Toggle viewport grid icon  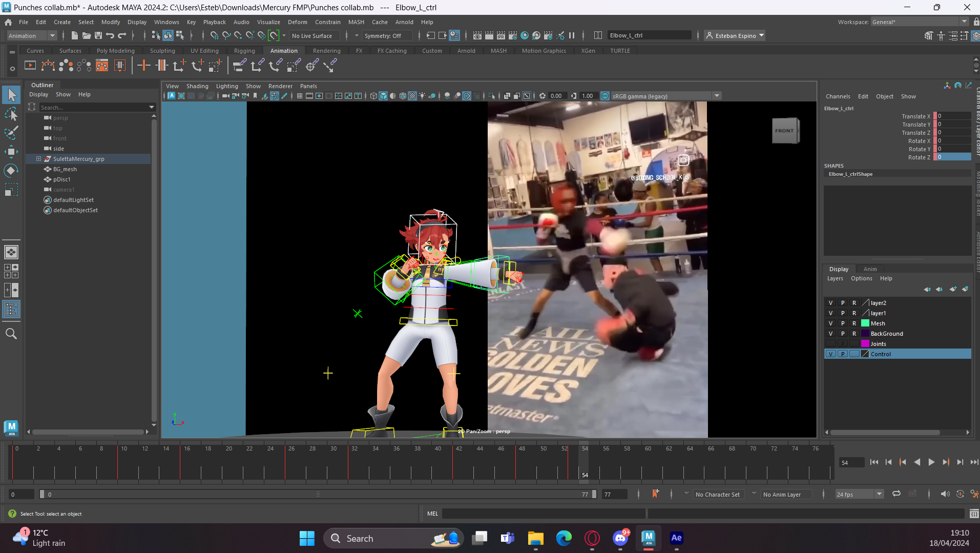point(300,96)
